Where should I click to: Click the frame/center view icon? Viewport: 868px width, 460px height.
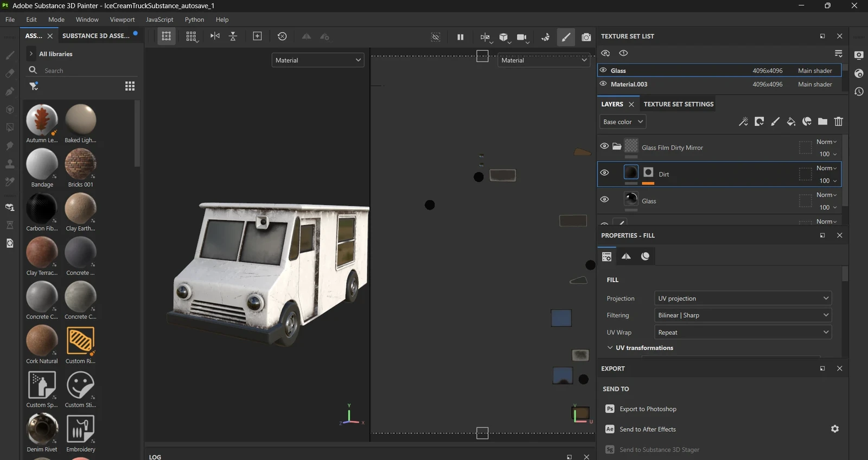pos(257,36)
